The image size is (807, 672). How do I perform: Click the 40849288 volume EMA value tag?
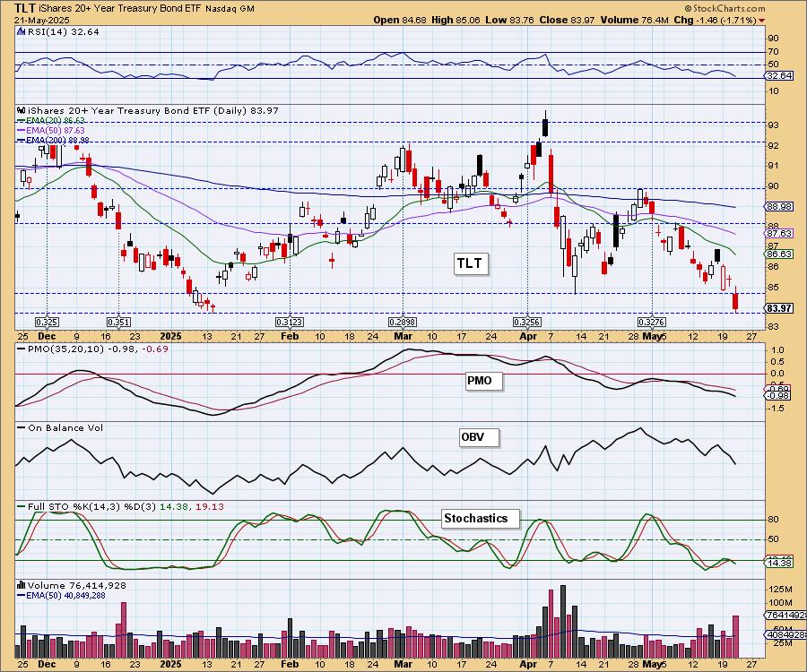point(785,635)
